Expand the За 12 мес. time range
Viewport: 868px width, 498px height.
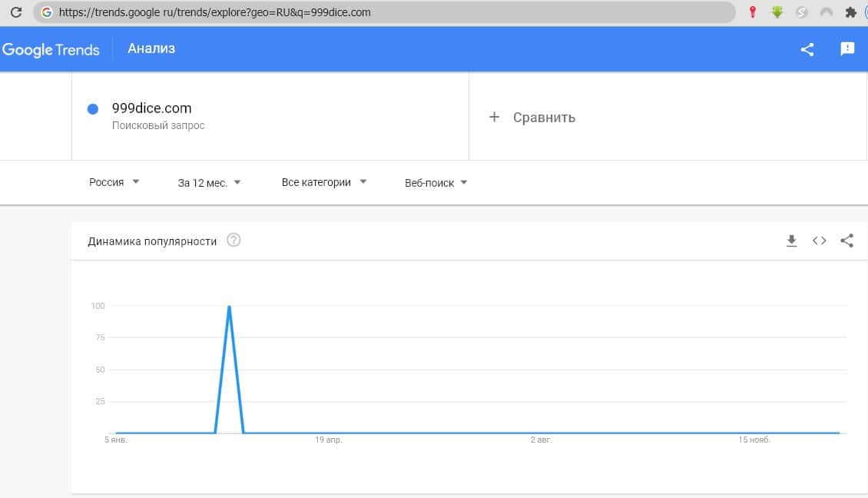point(209,183)
